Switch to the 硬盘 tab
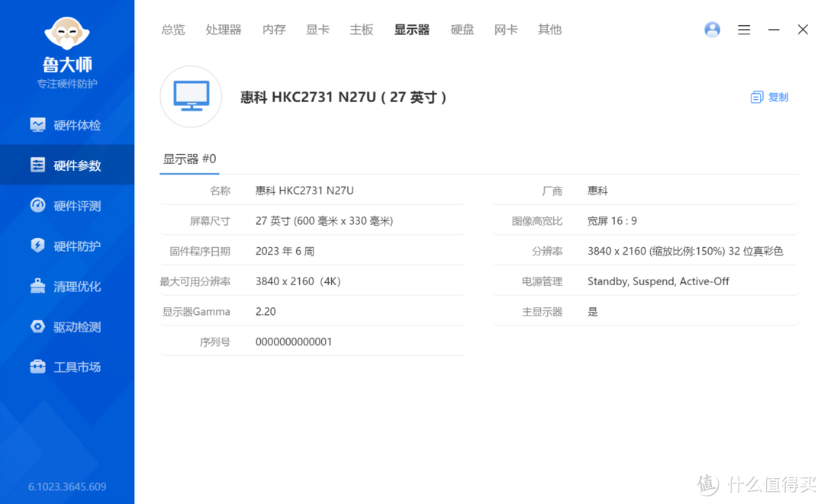 coord(462,30)
